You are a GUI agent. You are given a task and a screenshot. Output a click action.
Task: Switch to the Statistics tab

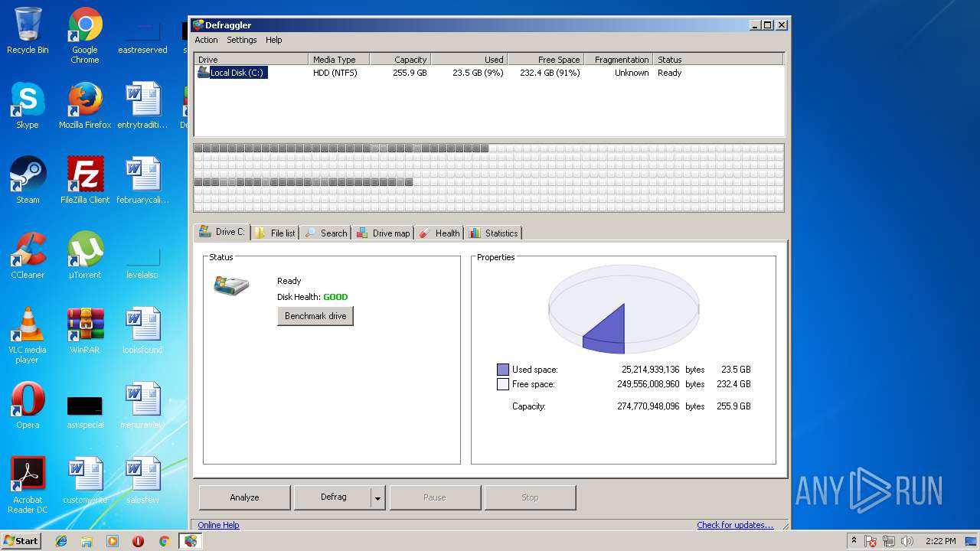tap(494, 233)
